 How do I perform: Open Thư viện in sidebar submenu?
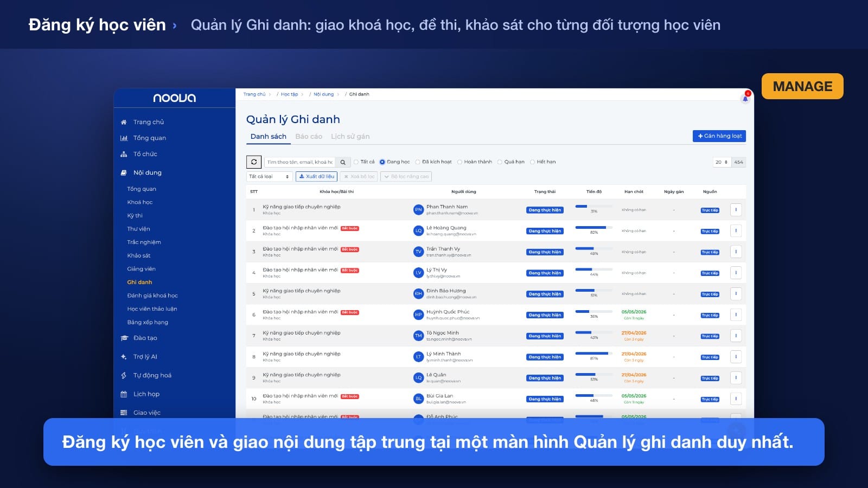point(138,229)
